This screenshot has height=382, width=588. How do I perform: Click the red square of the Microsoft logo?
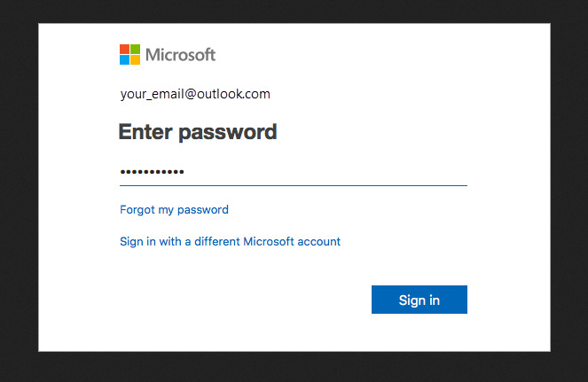pos(124,49)
